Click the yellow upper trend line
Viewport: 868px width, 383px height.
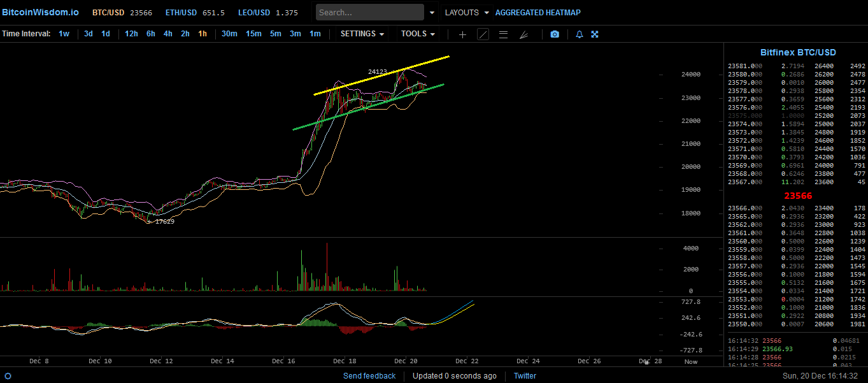pyautogui.click(x=381, y=76)
